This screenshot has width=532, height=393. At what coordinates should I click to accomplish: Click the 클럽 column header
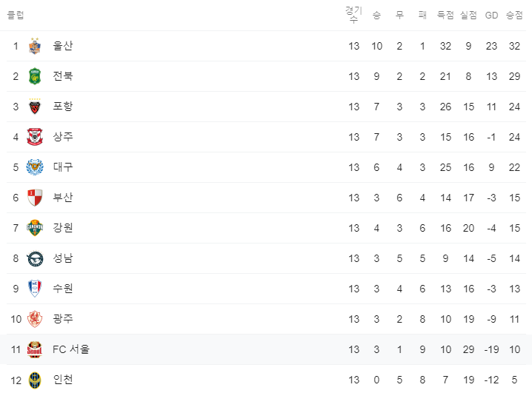[x=15, y=15]
